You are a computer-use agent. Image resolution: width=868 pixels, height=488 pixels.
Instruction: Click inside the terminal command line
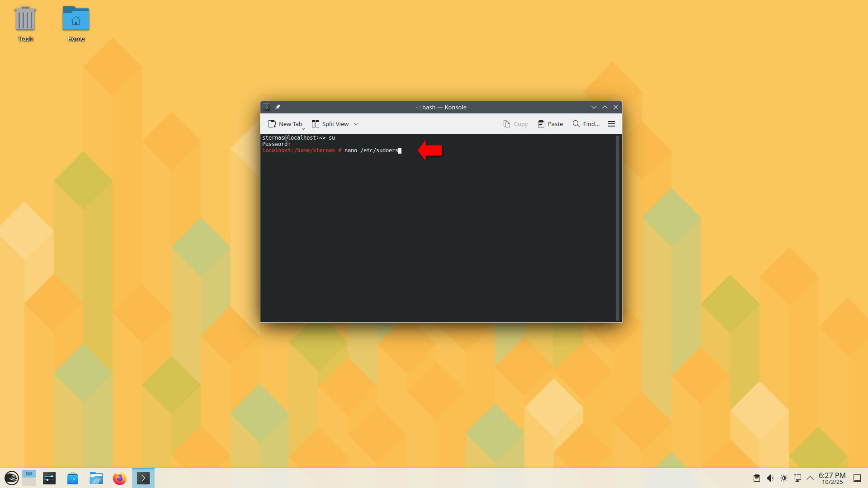tap(371, 150)
